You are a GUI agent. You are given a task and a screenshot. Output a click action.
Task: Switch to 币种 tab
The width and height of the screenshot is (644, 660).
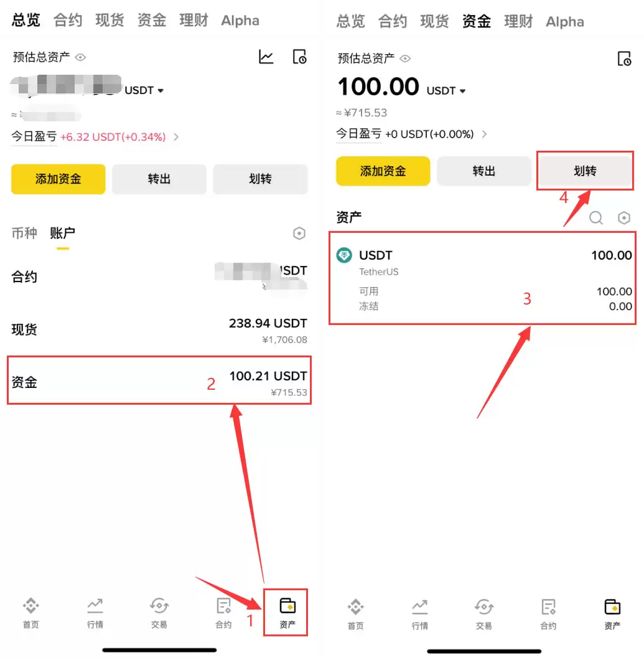pos(24,233)
